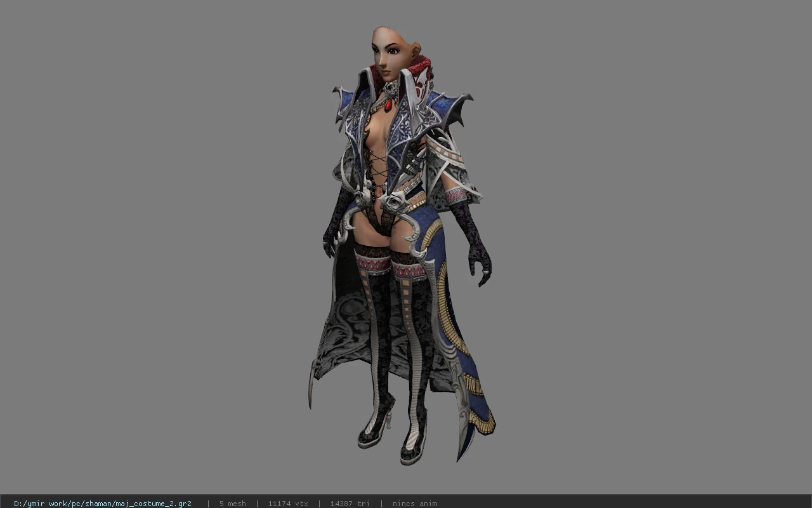Screen dimensions: 812x508
Task: Click the 3D character model in viewport
Action: 402,244
